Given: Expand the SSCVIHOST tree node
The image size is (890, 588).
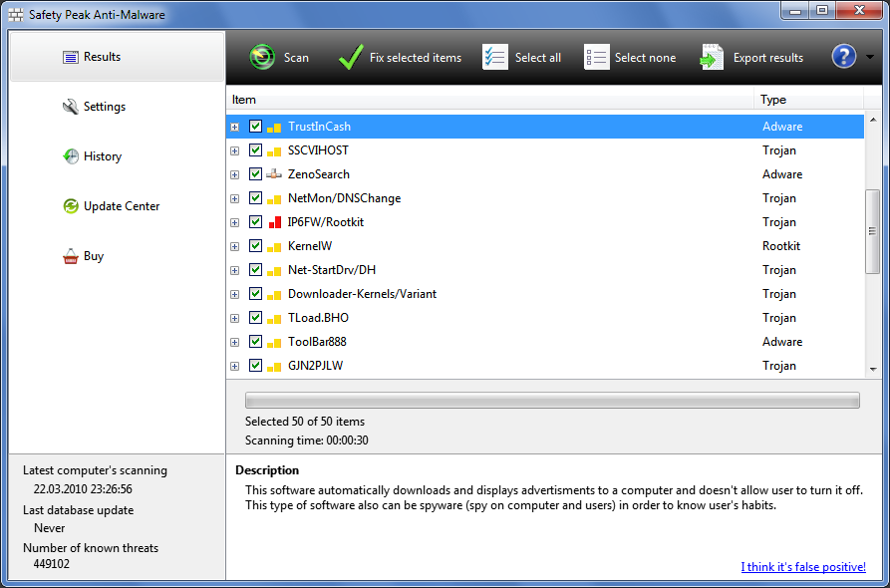Looking at the screenshot, I should tap(234, 151).
